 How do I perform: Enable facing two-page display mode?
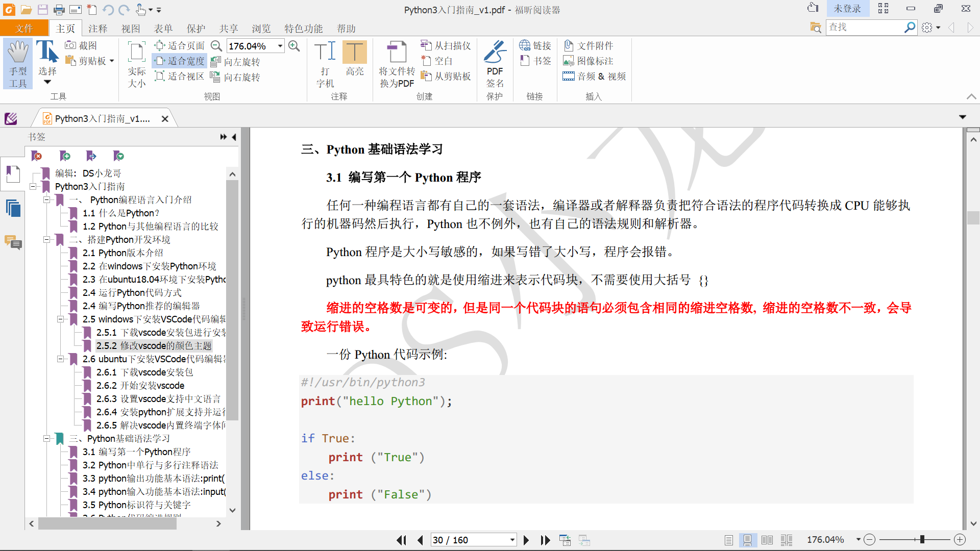[x=767, y=540]
